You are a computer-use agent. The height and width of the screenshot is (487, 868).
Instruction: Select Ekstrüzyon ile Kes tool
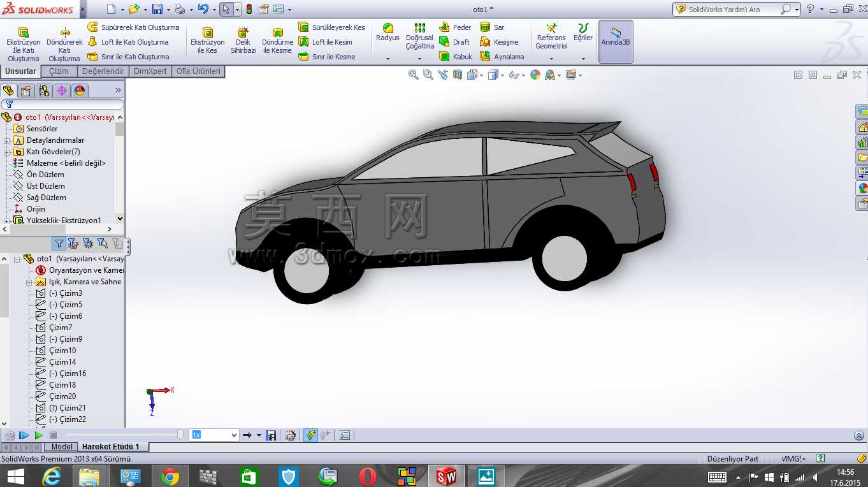coord(207,40)
